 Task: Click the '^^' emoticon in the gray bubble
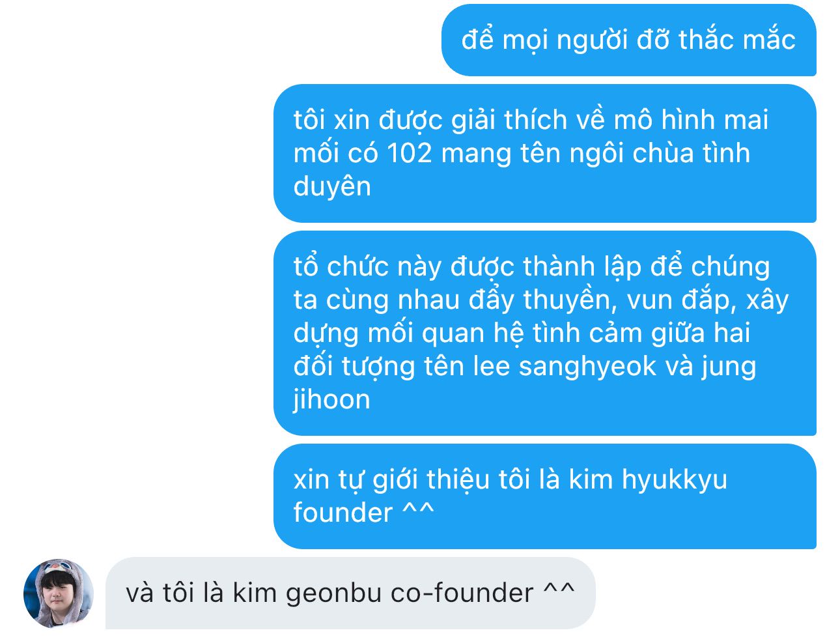[559, 590]
